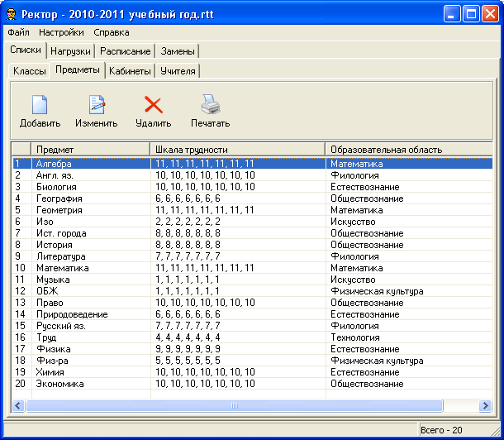Select the Природоведение subject

coord(72,314)
